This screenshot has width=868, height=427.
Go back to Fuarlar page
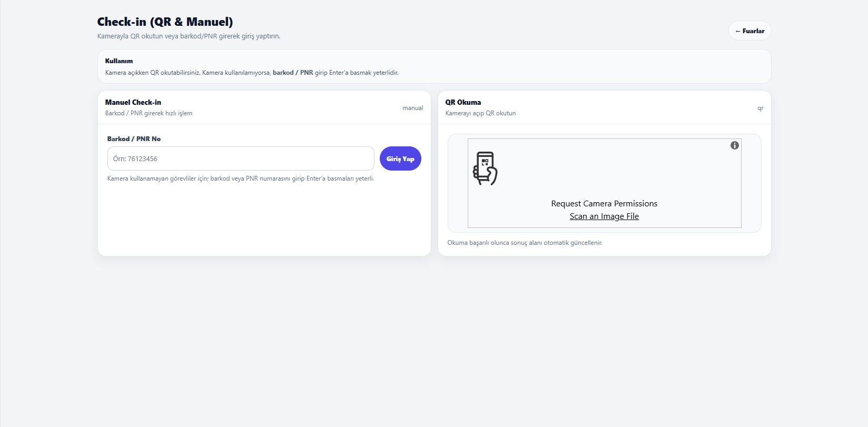pos(749,31)
